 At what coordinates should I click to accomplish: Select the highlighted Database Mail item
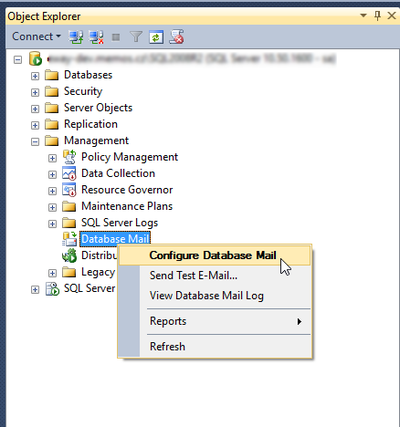pos(115,239)
